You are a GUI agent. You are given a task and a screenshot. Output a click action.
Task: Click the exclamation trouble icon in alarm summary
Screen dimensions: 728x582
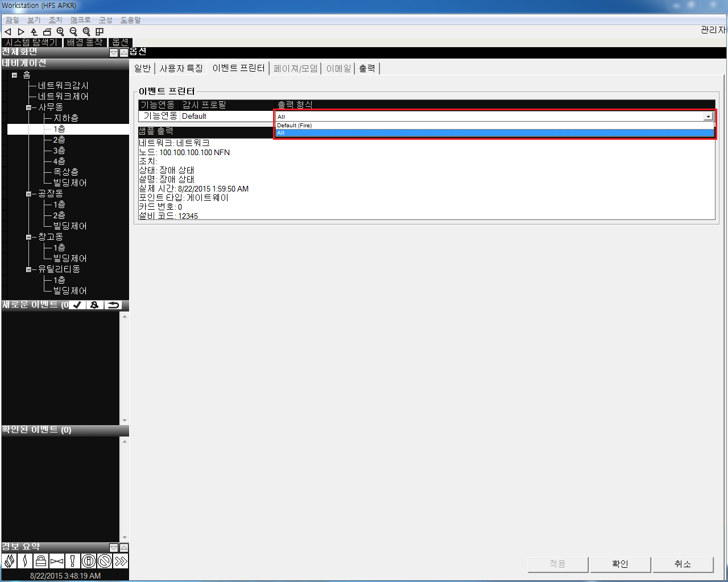pos(72,562)
